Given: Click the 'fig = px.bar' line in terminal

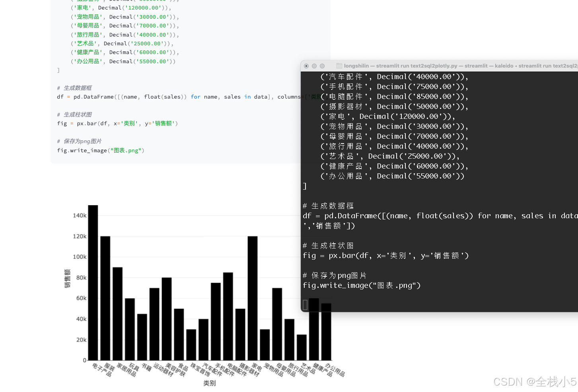Looking at the screenshot, I should [386, 256].
